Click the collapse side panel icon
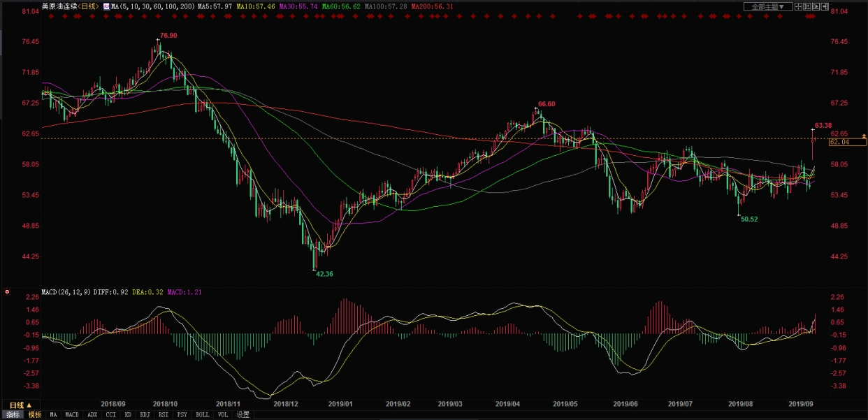The height and width of the screenshot is (420, 868). pyautogui.click(x=825, y=6)
